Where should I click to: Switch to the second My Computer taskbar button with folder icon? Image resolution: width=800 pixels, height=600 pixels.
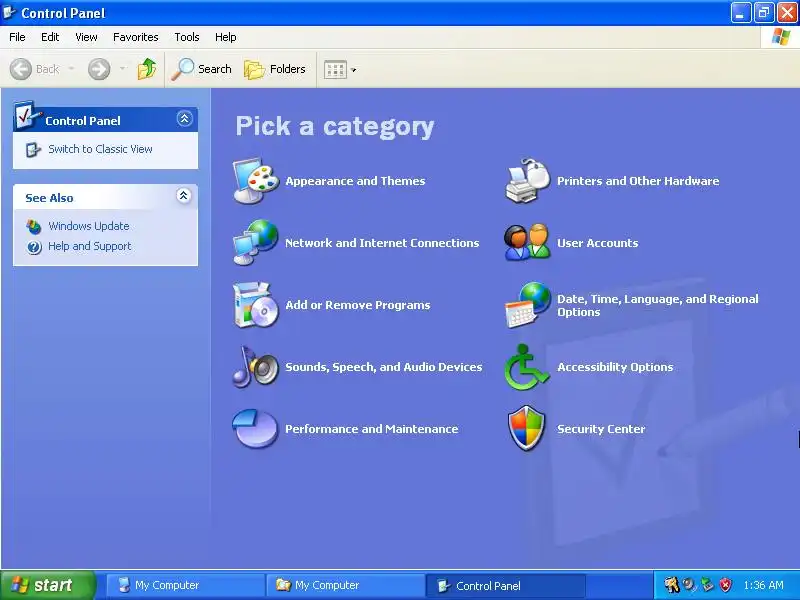point(345,585)
